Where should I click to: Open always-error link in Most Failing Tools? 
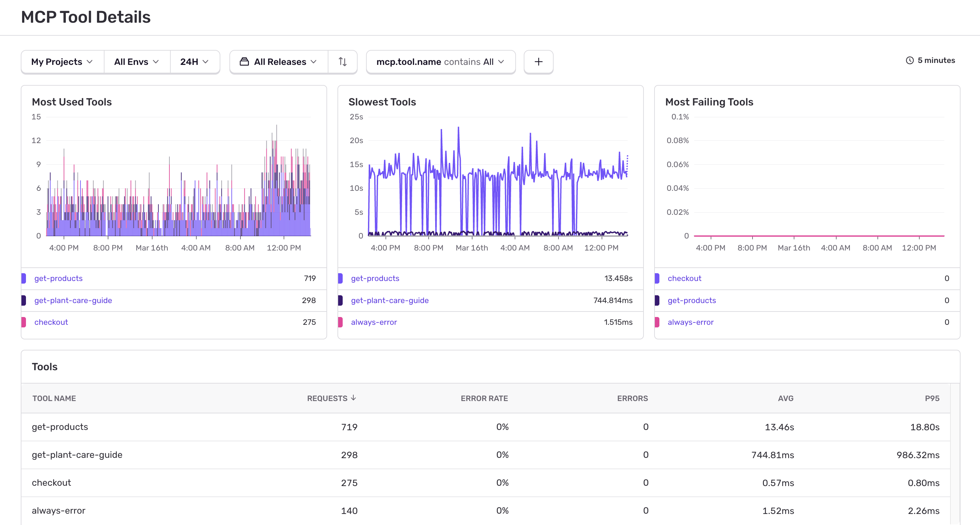[x=691, y=322]
